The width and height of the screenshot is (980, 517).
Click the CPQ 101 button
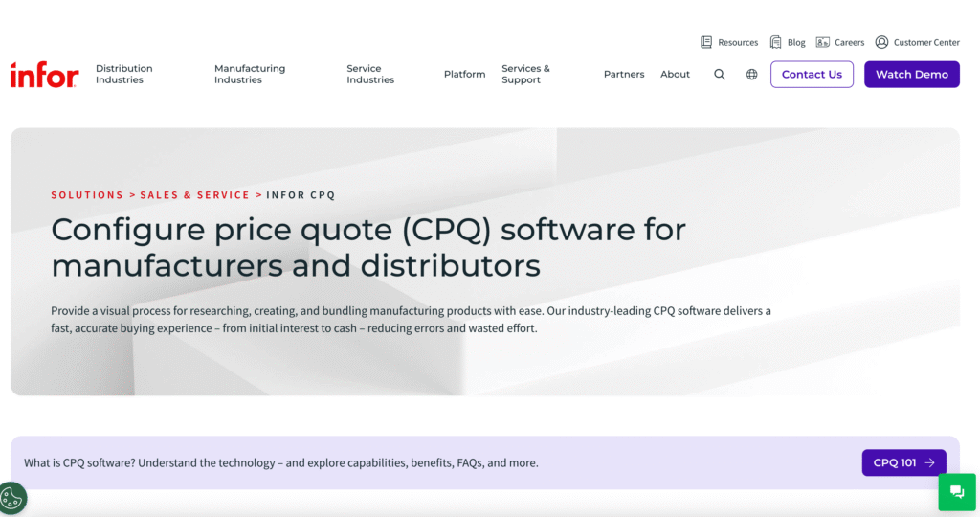pos(903,462)
